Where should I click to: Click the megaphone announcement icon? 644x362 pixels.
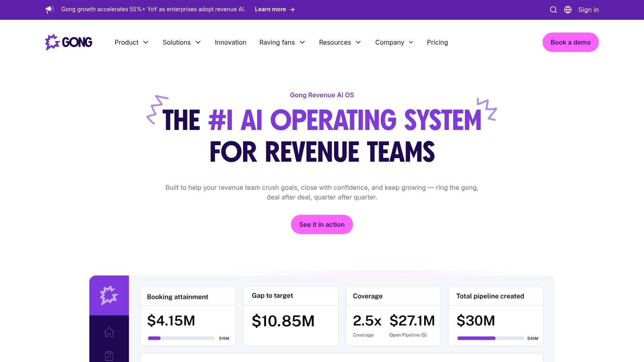point(50,9)
